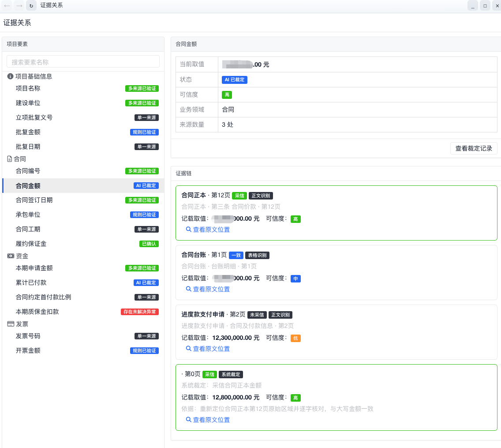The height and width of the screenshot is (448, 501).
Task: Click 一致 tag on 合同台账 card
Action: (x=236, y=255)
